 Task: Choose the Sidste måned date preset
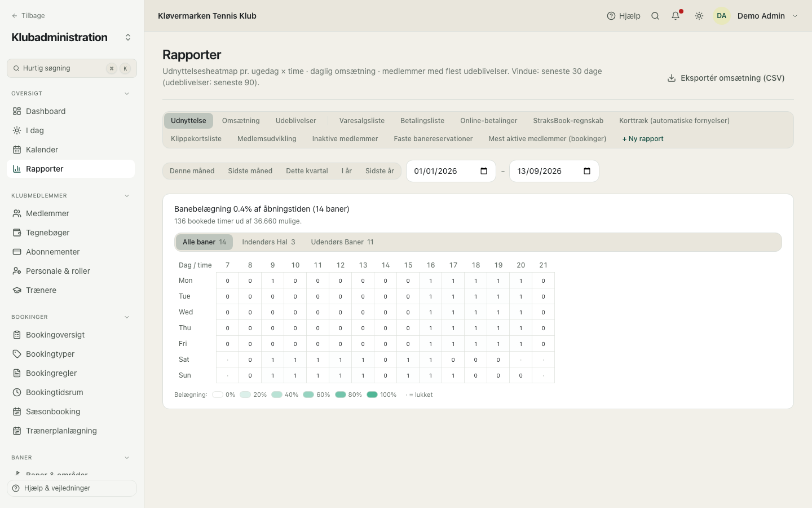point(250,171)
